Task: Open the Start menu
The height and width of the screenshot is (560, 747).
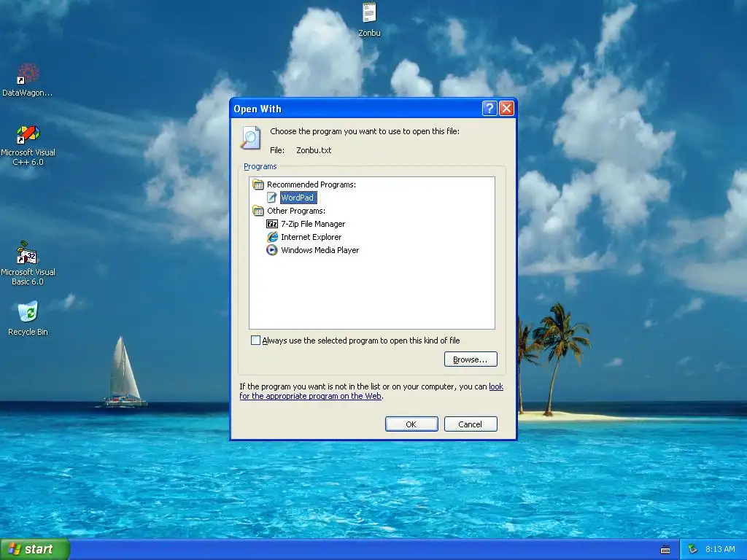Action: click(35, 549)
